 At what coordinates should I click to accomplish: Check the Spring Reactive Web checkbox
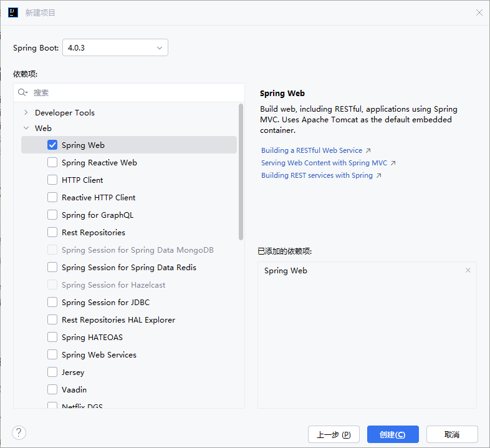click(52, 162)
